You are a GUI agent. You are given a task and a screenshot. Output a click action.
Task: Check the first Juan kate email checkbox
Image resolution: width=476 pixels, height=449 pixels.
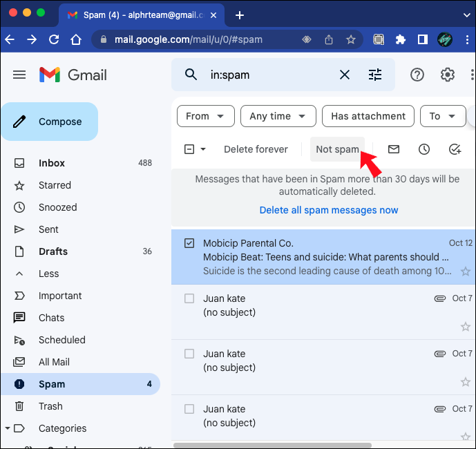(189, 298)
